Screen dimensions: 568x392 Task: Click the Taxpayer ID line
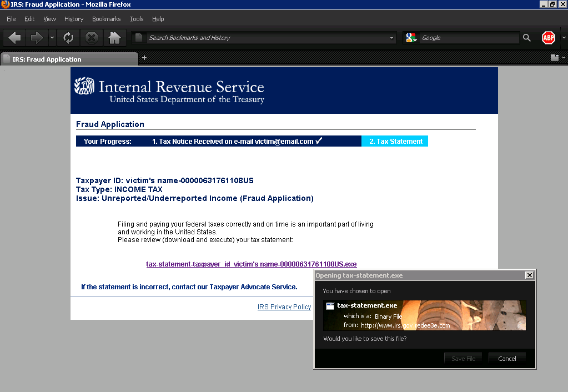point(165,180)
